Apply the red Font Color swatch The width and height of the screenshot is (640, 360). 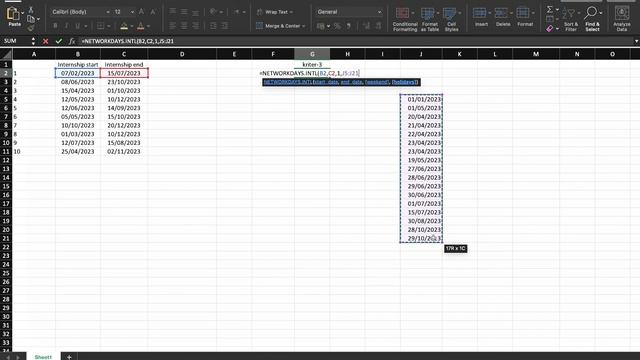tap(140, 26)
